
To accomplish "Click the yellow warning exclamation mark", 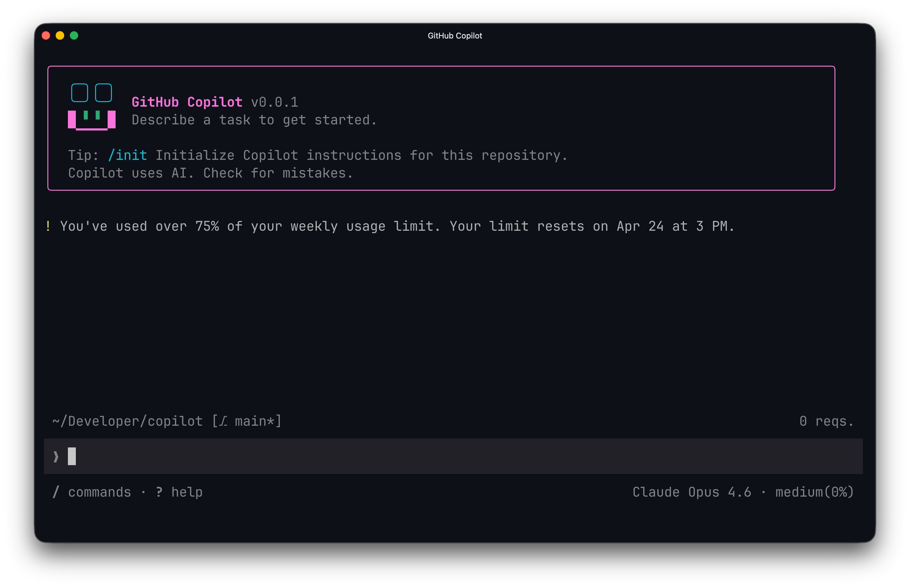I will point(48,226).
